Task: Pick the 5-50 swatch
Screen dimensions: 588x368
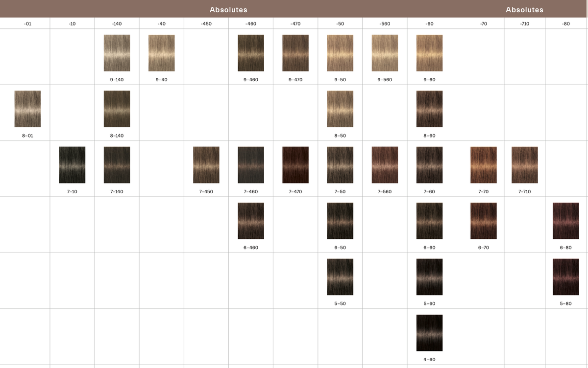Action: click(340, 276)
